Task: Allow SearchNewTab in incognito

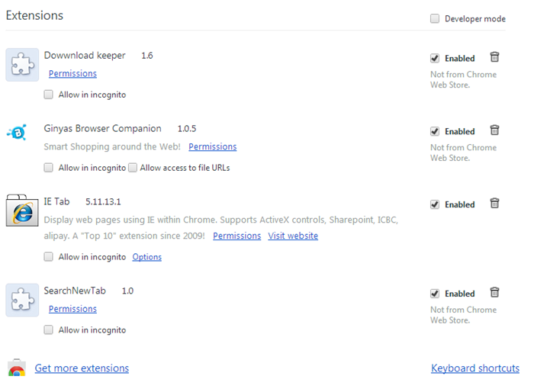Action: coord(48,329)
